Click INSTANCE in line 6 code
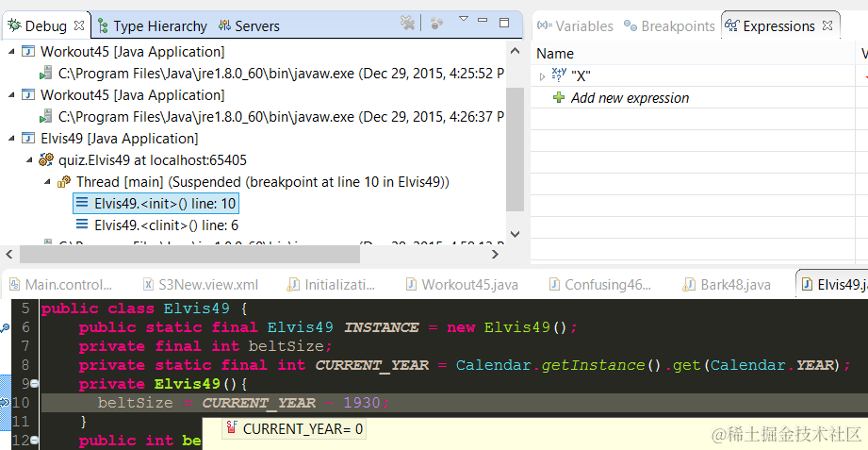 point(381,327)
